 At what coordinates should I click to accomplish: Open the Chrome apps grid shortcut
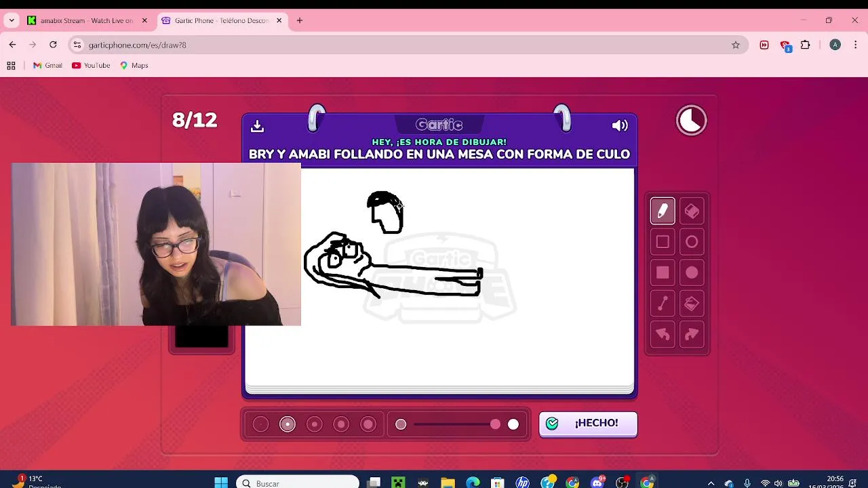tap(11, 66)
